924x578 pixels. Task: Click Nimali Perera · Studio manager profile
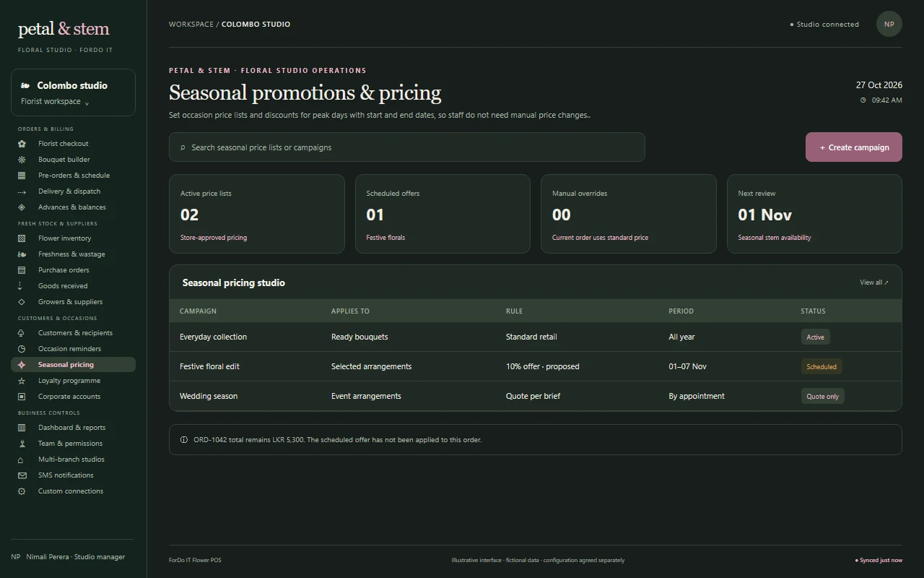68,557
